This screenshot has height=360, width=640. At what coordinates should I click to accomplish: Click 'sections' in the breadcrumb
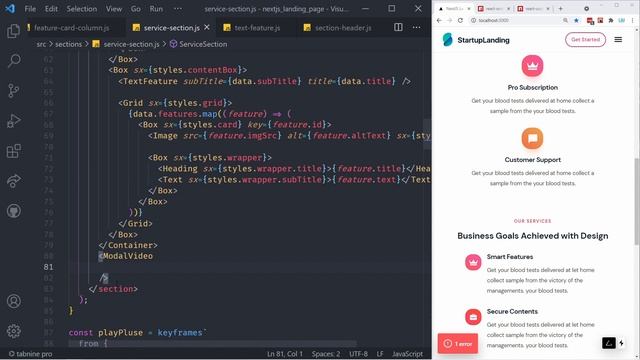point(68,44)
